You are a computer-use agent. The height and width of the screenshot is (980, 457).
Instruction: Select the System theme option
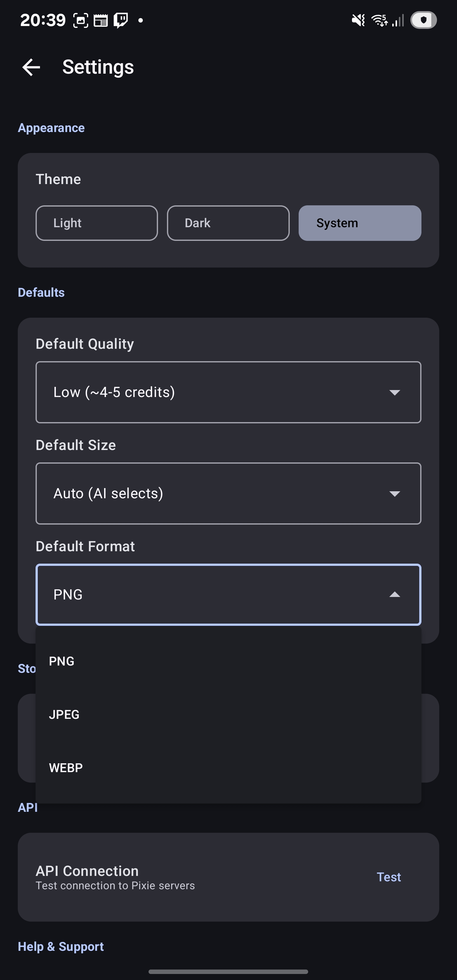tap(360, 223)
